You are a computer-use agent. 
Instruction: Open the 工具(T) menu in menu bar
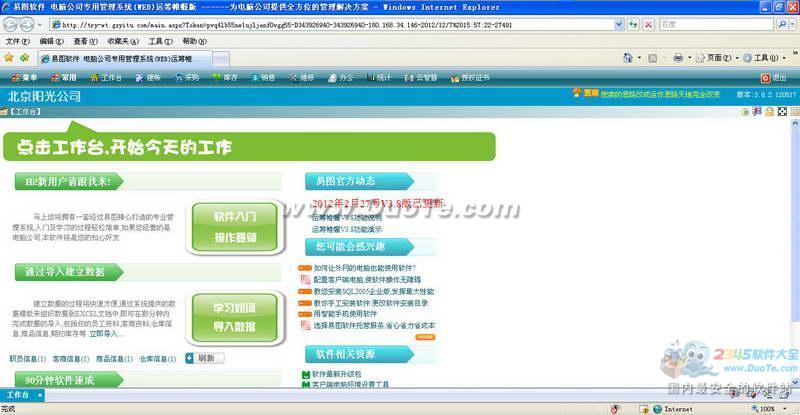pos(160,41)
